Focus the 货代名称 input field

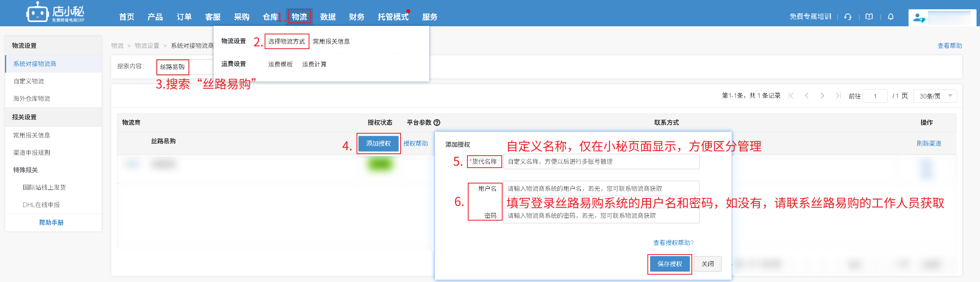[601, 161]
